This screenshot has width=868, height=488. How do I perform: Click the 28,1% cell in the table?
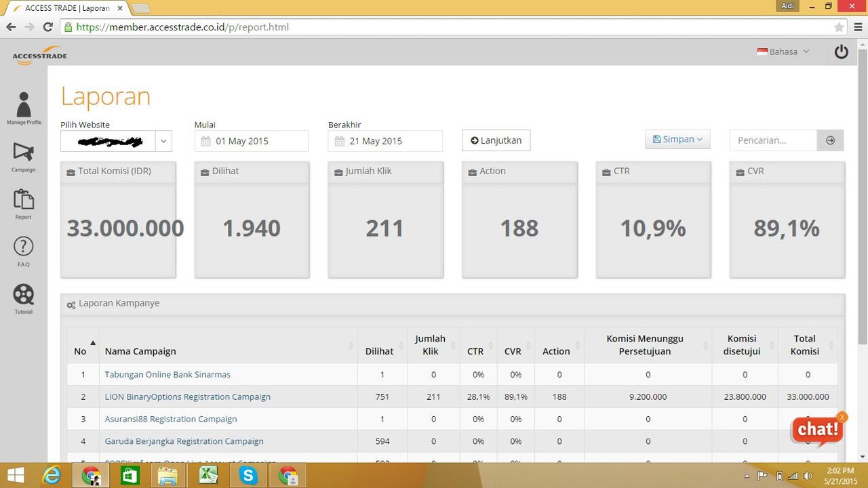pos(478,396)
